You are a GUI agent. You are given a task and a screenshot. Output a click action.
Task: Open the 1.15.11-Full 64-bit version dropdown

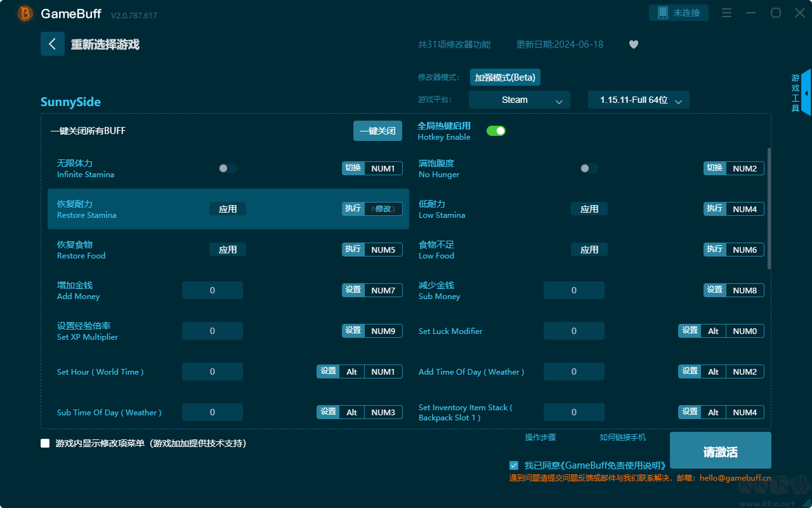click(x=638, y=100)
